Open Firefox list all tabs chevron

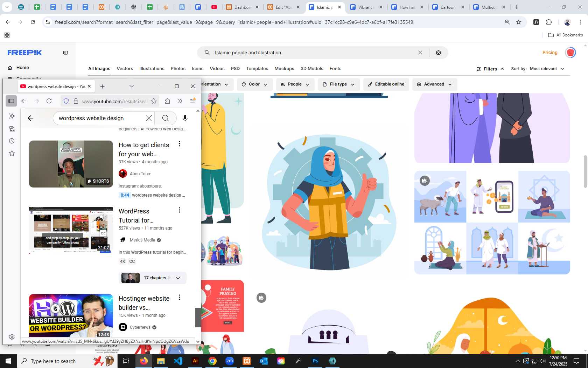tap(132, 86)
